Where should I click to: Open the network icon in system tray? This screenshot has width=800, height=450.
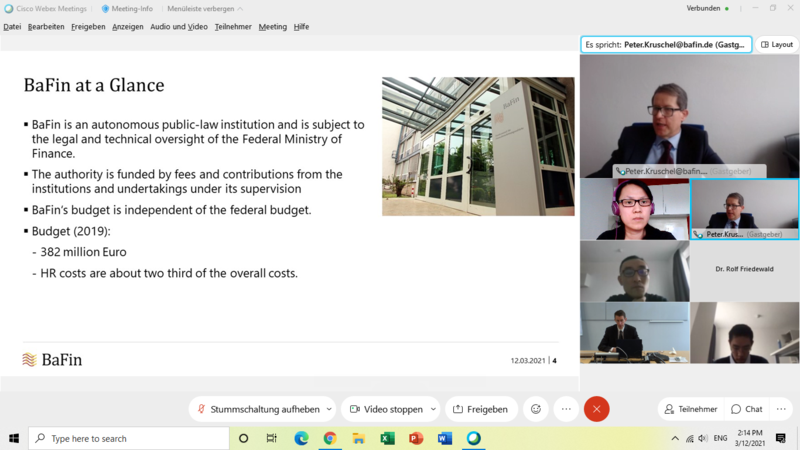689,438
